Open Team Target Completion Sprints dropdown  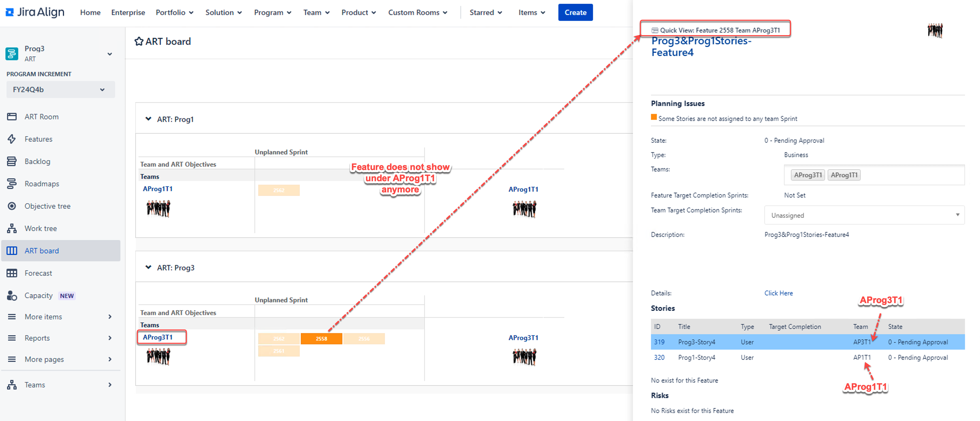(x=864, y=215)
